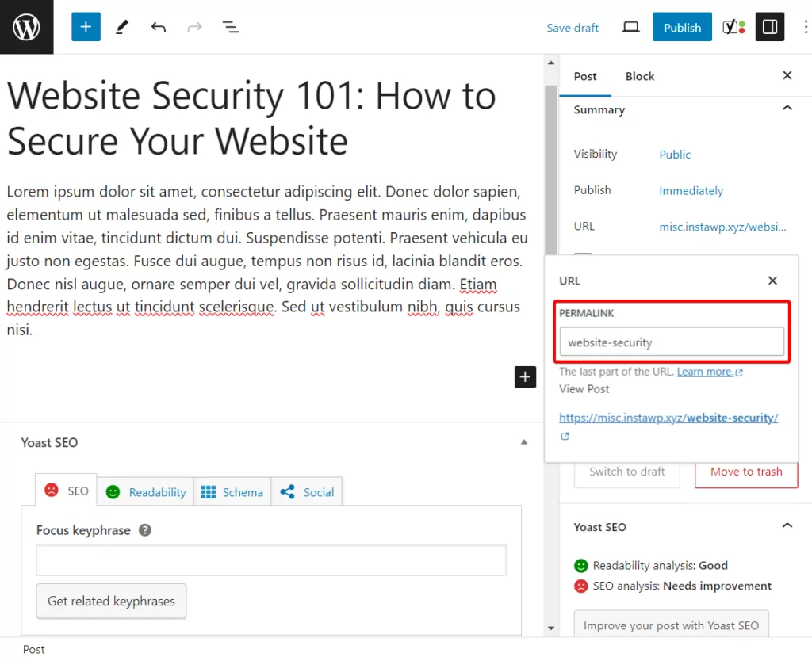Open the three-dot options menu
The height and width of the screenshot is (657, 812).
806,27
